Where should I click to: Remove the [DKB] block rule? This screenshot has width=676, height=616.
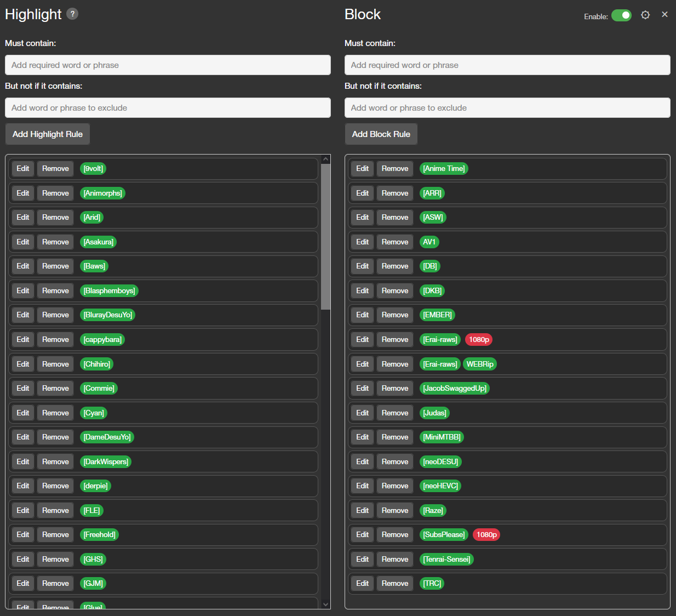(395, 290)
